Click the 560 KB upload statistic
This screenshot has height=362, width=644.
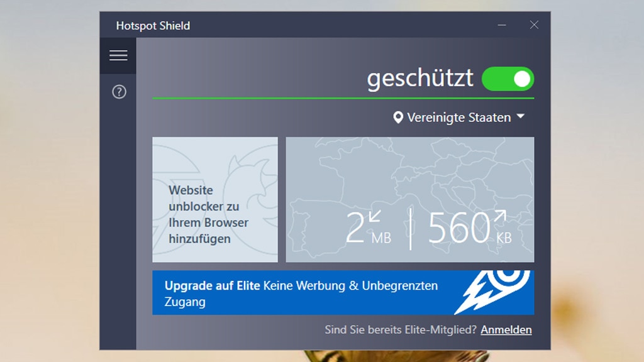coord(470,228)
